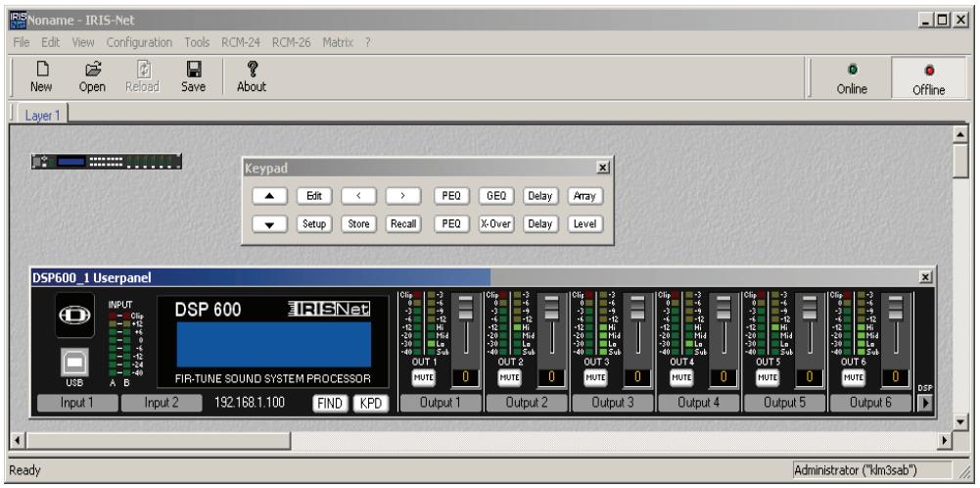This screenshot has width=980, height=488.
Task: Click the Keypad down arrow button
Action: (x=269, y=224)
